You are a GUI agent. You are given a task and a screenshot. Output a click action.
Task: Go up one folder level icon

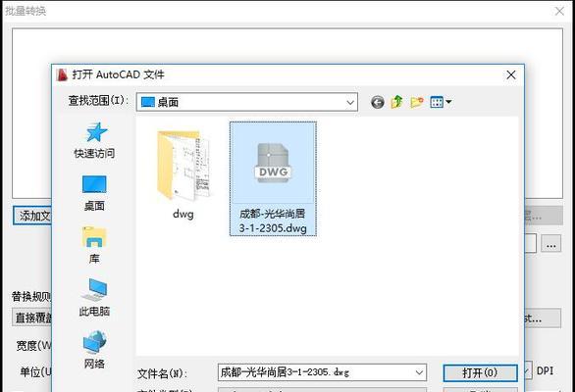click(396, 102)
